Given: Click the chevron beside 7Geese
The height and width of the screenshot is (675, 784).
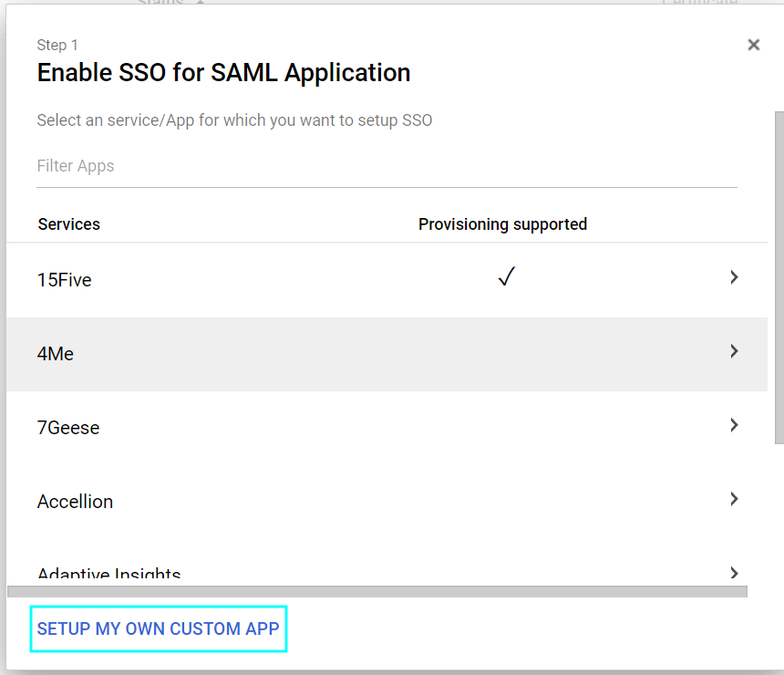Looking at the screenshot, I should 734,425.
